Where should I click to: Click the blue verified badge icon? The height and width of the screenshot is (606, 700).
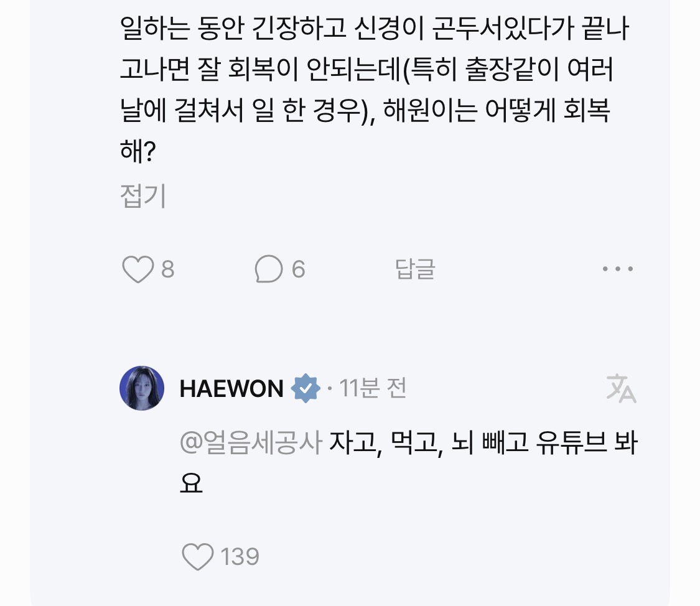(306, 388)
